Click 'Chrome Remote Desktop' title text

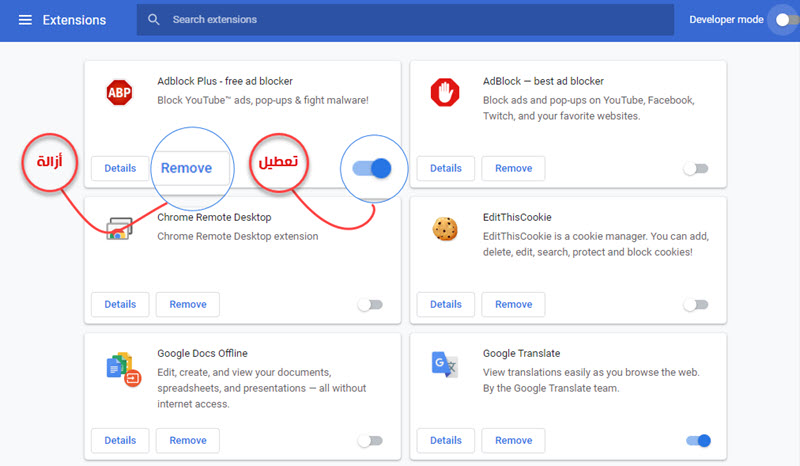click(214, 217)
